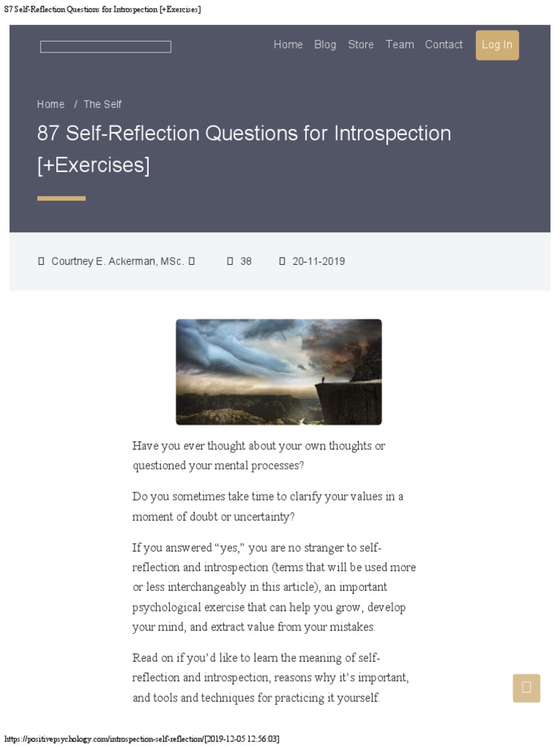Click the comment count 38
560x747 pixels.
click(246, 261)
